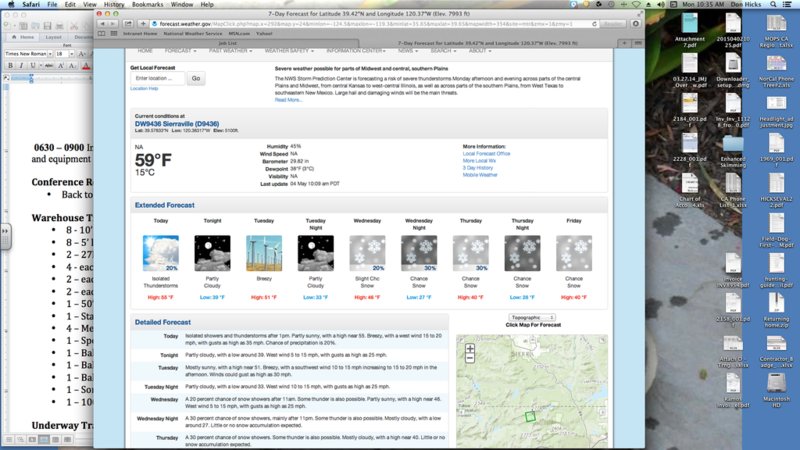
Task: Select the Home tab in Word ribbon
Action: [23, 37]
